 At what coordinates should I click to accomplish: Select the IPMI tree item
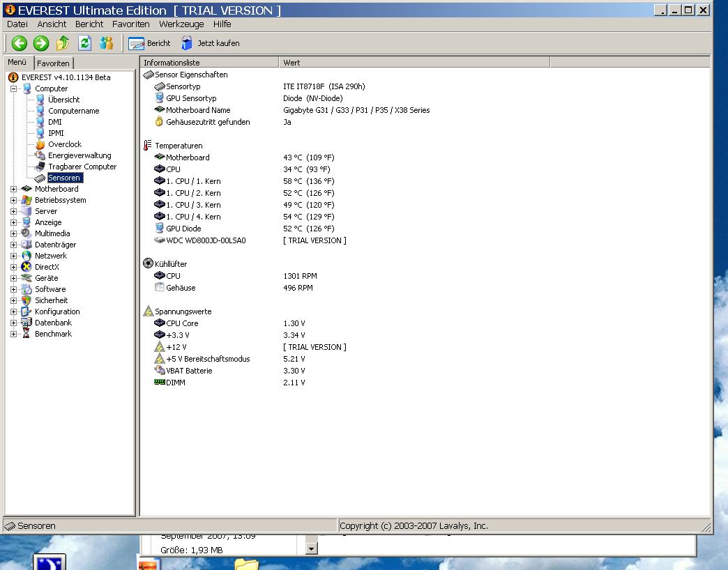56,133
